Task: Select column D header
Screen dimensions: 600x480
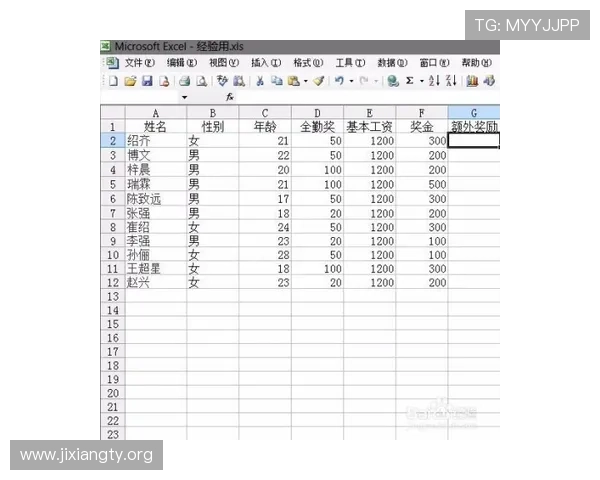Action: pos(317,113)
